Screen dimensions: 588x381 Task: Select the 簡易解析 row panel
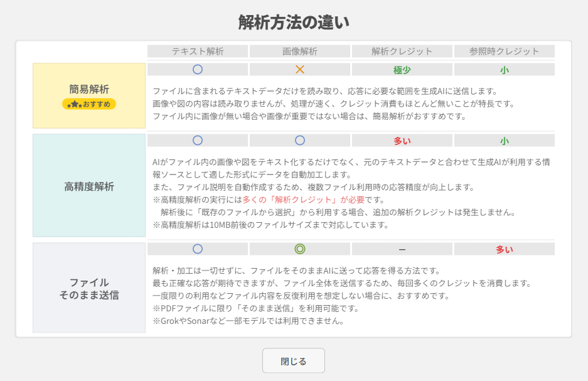click(88, 94)
